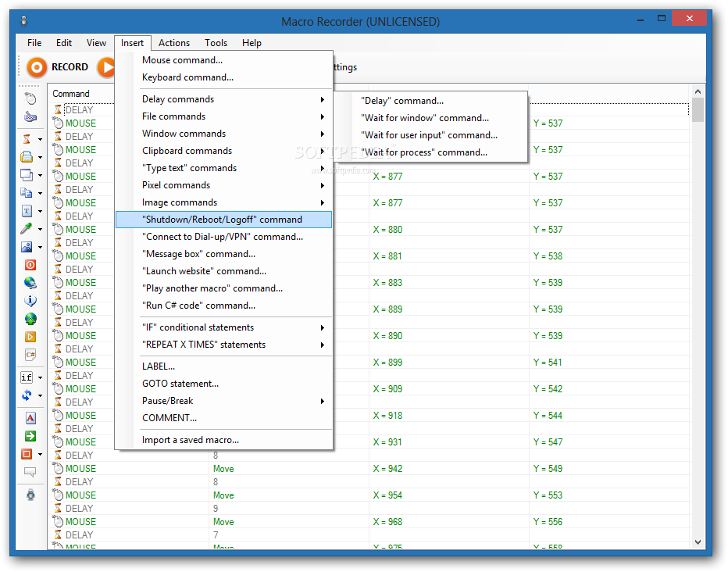Click the blue repeat loop sidebar icon

(x=27, y=395)
